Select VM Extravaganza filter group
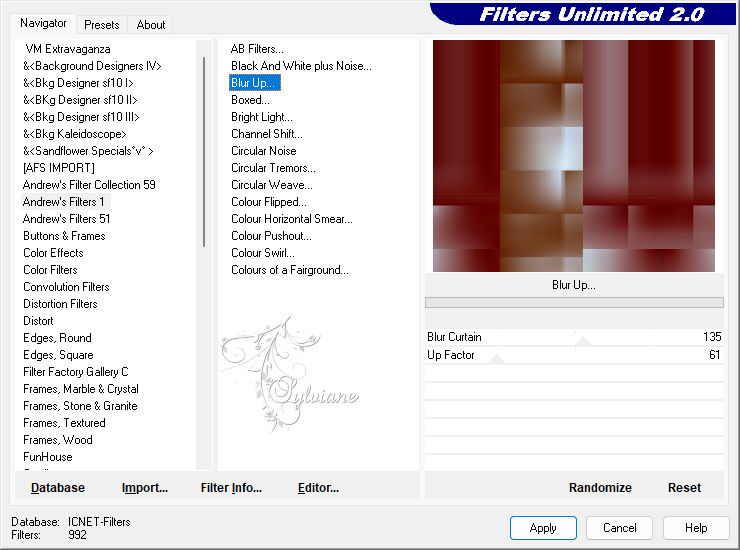 tap(68, 49)
